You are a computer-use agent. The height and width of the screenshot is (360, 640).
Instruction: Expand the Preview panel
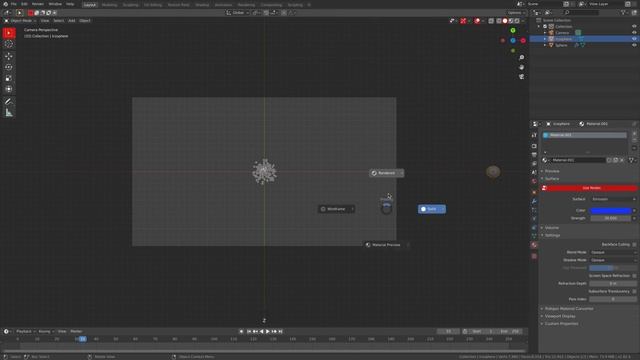pyautogui.click(x=551, y=171)
